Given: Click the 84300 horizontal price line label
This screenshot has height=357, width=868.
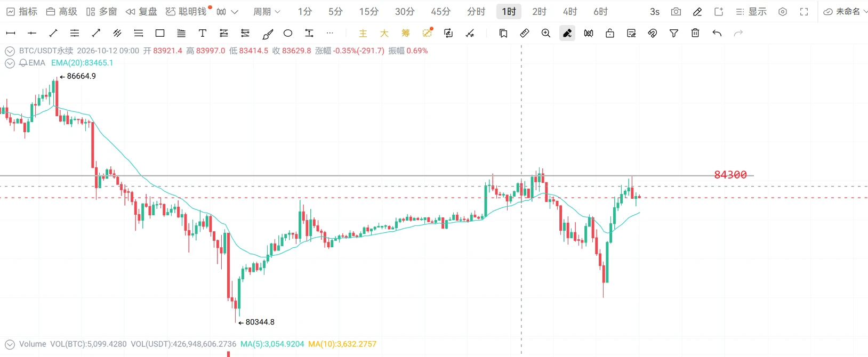Looking at the screenshot, I should click(730, 175).
